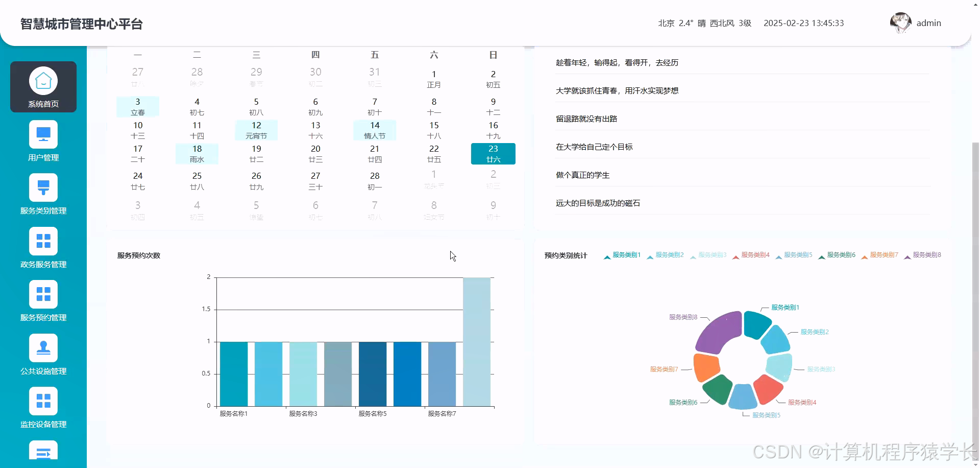Select calendar date 18 雨水
980x468 pixels.
[197, 154]
